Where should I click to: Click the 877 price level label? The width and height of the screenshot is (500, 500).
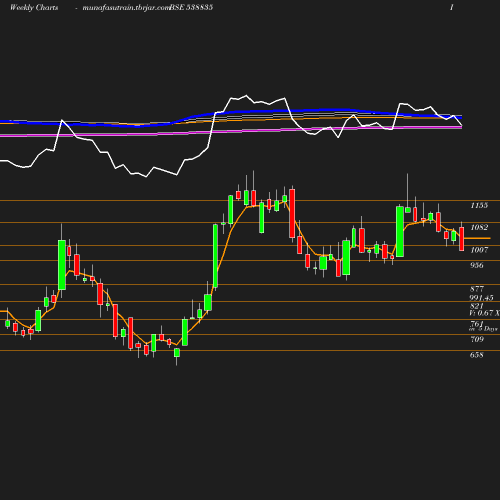(x=477, y=289)
